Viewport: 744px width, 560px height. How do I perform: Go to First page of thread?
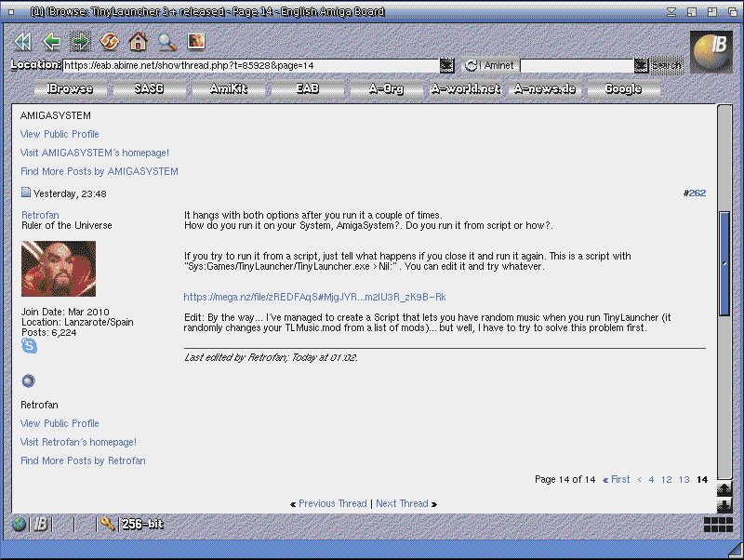(617, 479)
